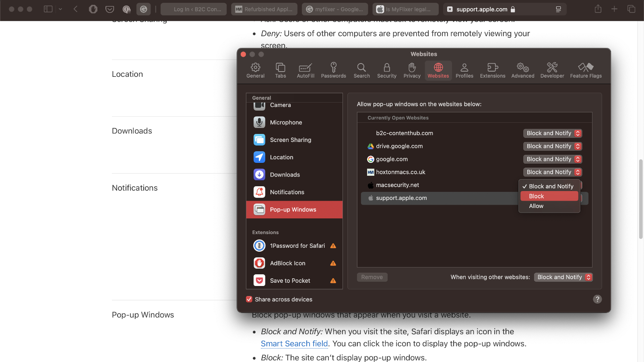Open pop-up dropdown for drive.google.com

point(552,146)
